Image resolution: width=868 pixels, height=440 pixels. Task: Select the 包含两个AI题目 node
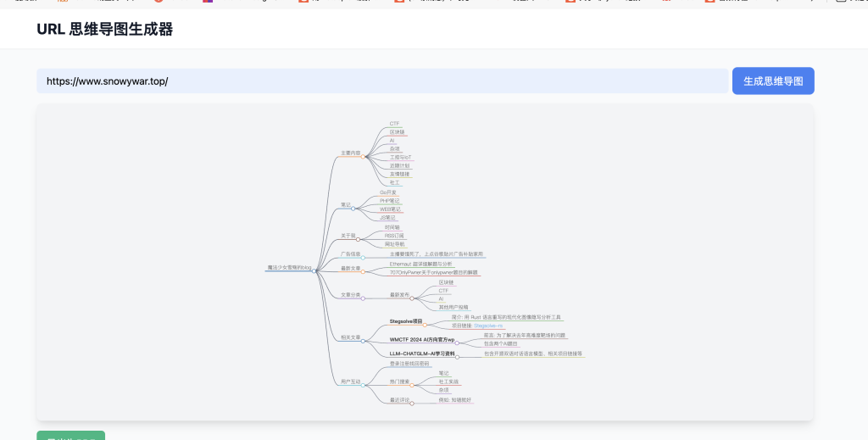point(500,343)
